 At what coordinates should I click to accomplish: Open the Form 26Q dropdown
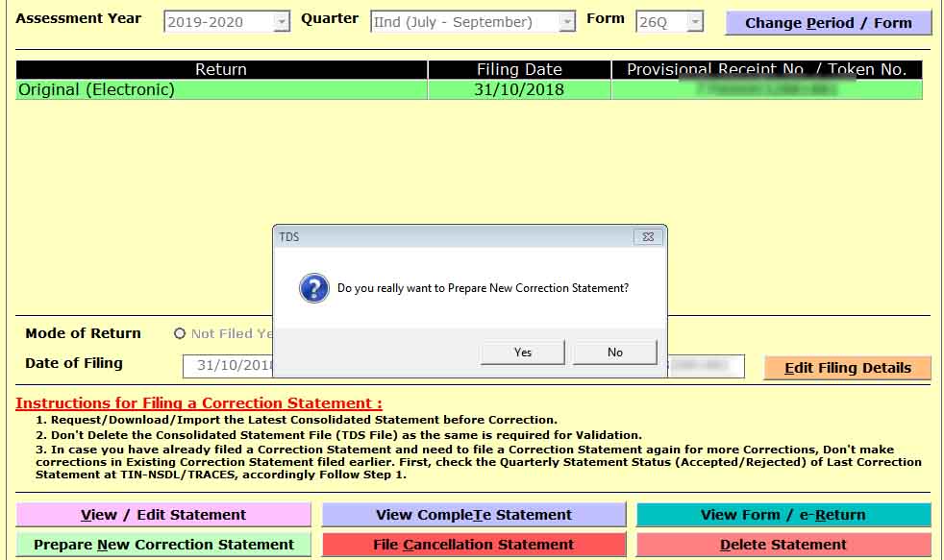pyautogui.click(x=694, y=22)
